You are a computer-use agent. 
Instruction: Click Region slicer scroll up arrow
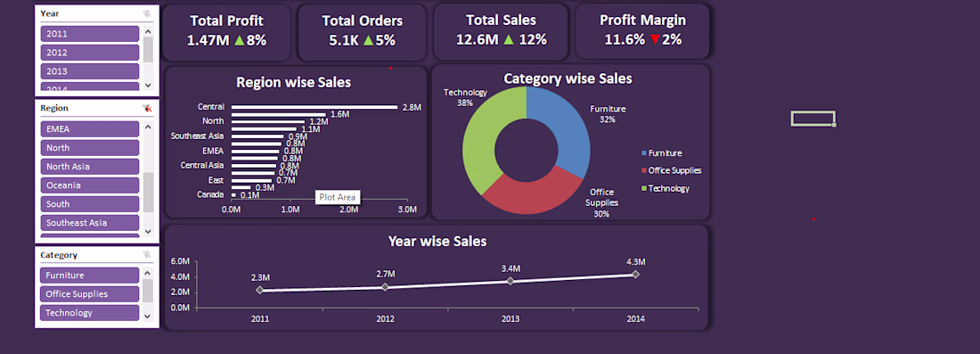click(148, 127)
